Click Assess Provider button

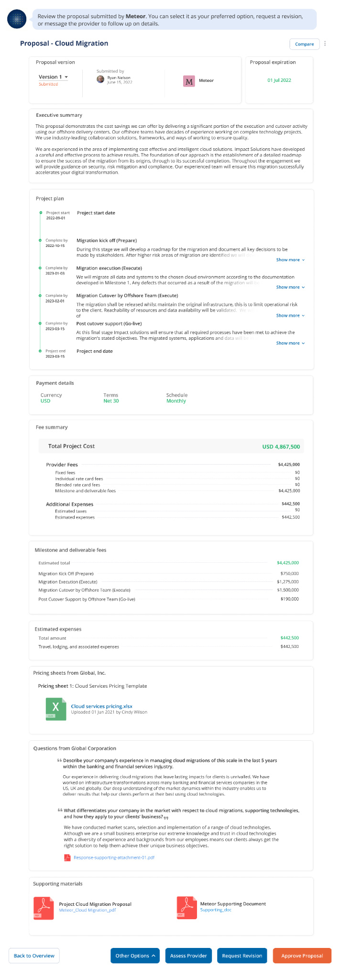[x=188, y=956]
